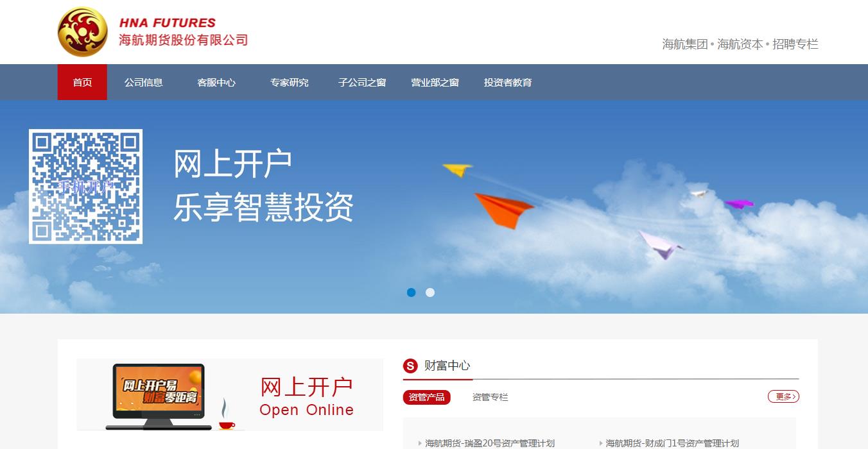
Task: Select the 资管产品 tab
Action: [427, 397]
